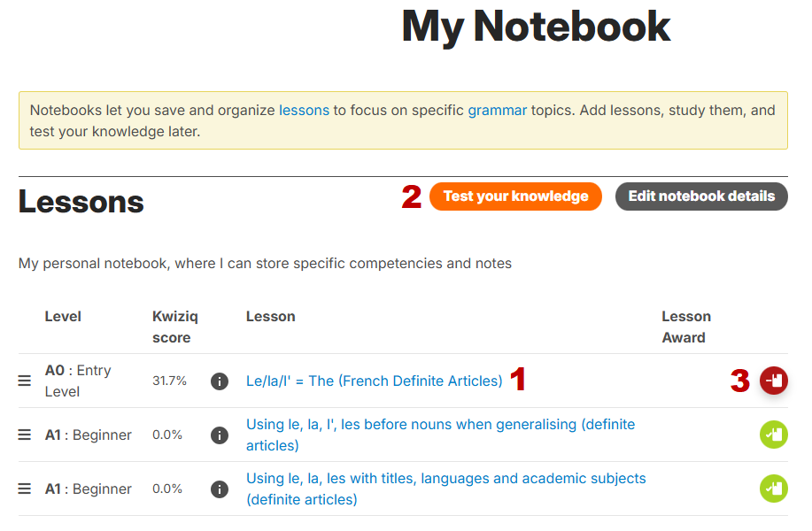The width and height of the screenshot is (812, 531).
Task: Open the French Definite Articles lesson
Action: tap(372, 381)
